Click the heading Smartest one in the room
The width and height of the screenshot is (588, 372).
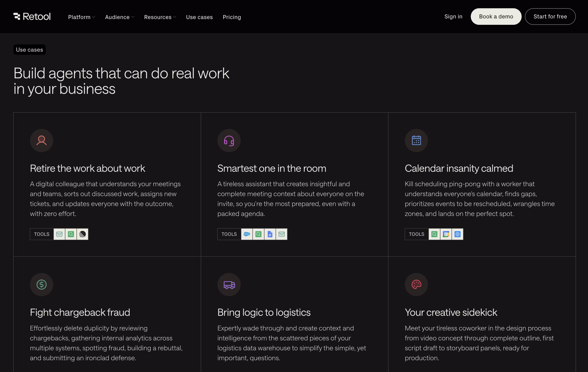point(272,168)
